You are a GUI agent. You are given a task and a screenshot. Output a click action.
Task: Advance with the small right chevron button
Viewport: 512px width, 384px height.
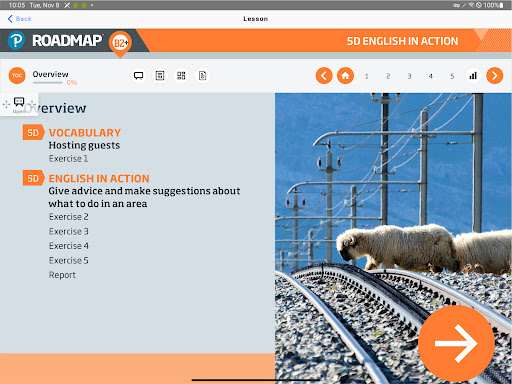495,76
